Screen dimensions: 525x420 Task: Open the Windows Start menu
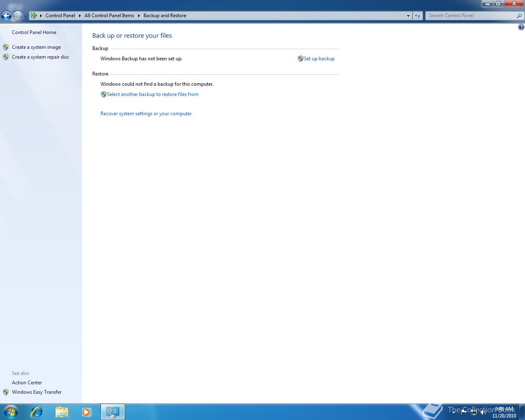(x=11, y=412)
